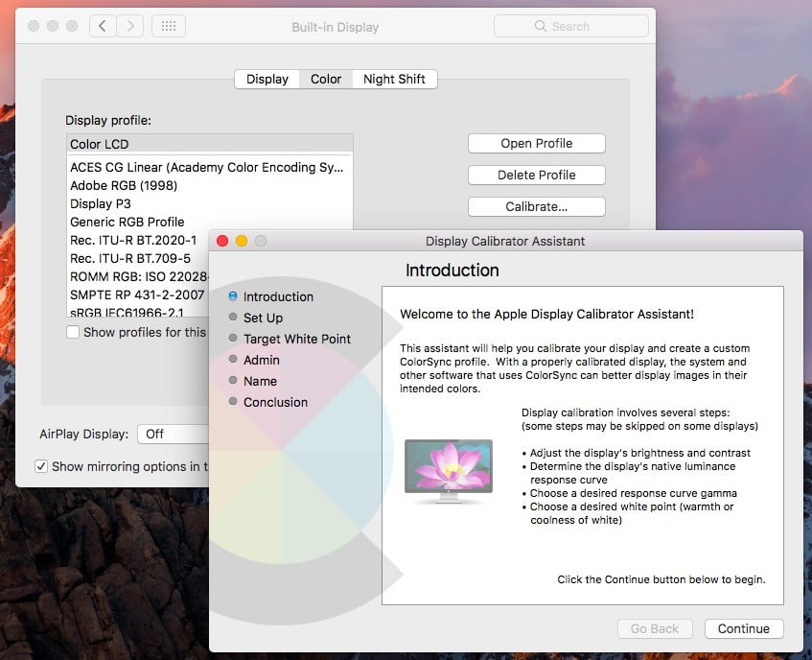Viewport: 812px width, 660px height.
Task: Click Continue to begin calibration
Action: click(744, 628)
